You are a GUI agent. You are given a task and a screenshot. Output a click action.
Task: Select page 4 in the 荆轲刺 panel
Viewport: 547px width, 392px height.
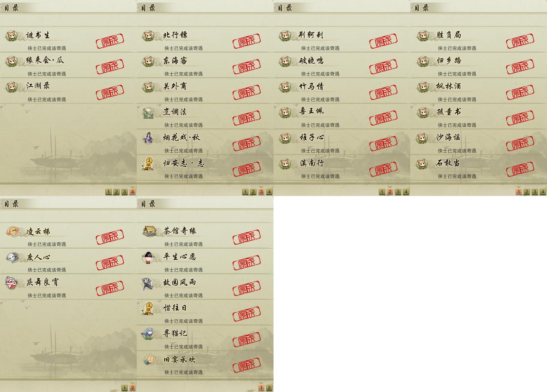pos(406,192)
